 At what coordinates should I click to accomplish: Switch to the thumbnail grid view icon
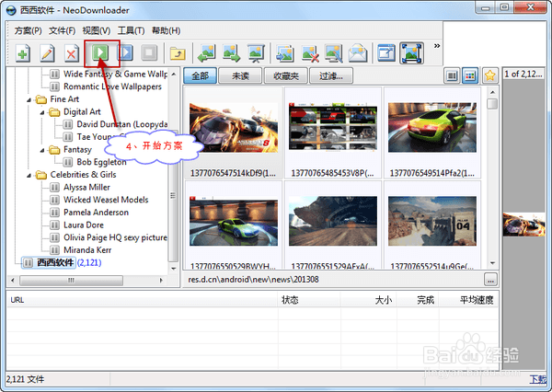click(470, 75)
